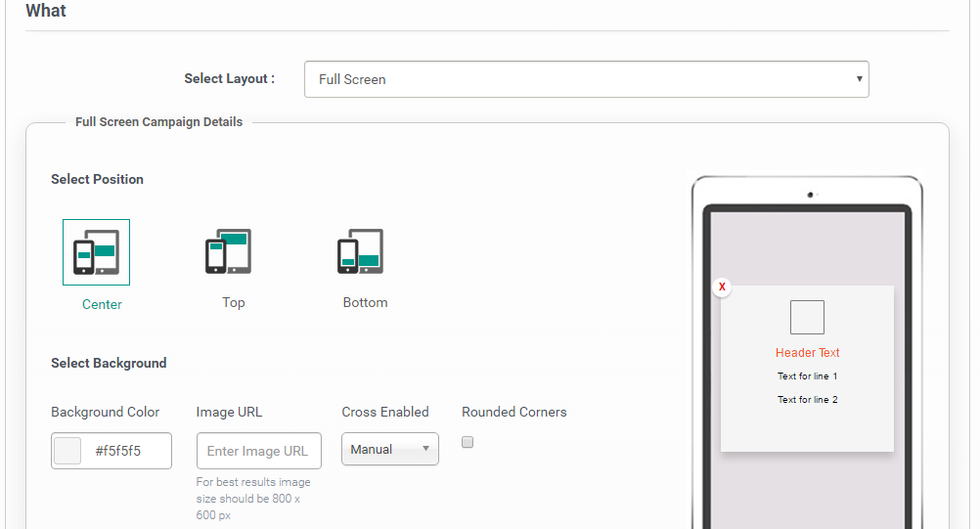
Task: Click Text for line 1 in preview
Action: (807, 376)
